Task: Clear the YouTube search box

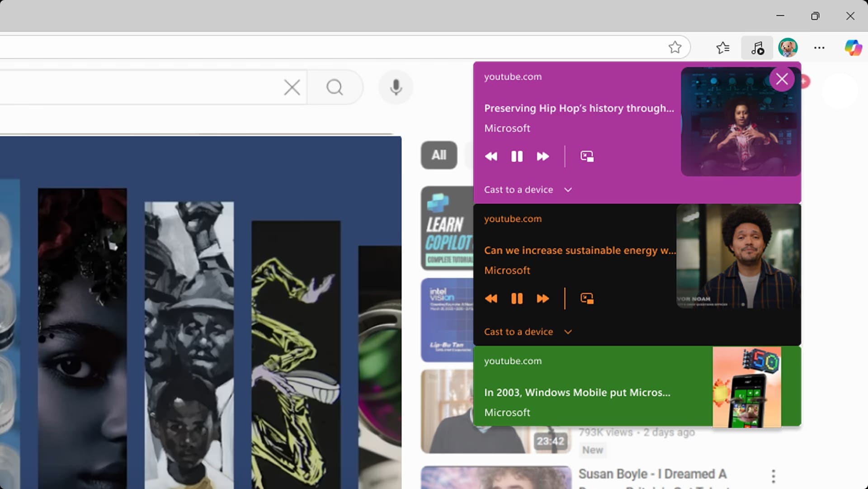Action: [x=292, y=87]
